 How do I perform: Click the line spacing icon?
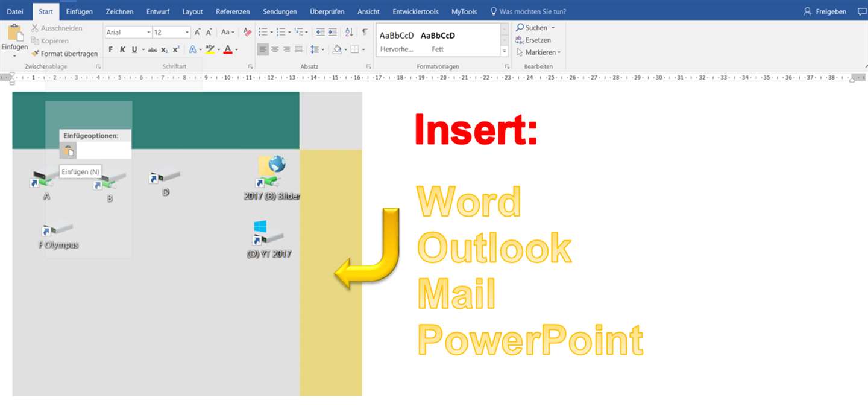tap(315, 49)
